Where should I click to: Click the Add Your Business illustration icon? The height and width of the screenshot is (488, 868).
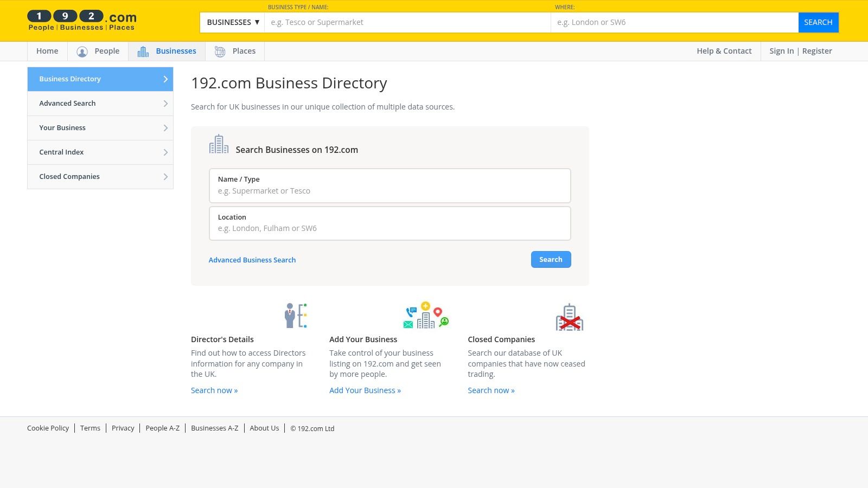426,316
